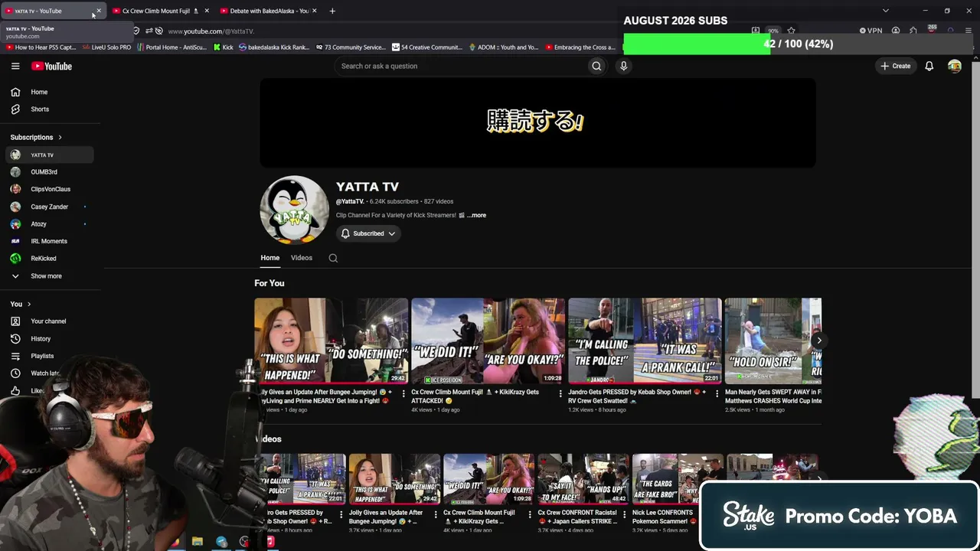Viewport: 980px width, 551px height.
Task: Open ClipsVonClaus subscription channel
Action: (50, 189)
